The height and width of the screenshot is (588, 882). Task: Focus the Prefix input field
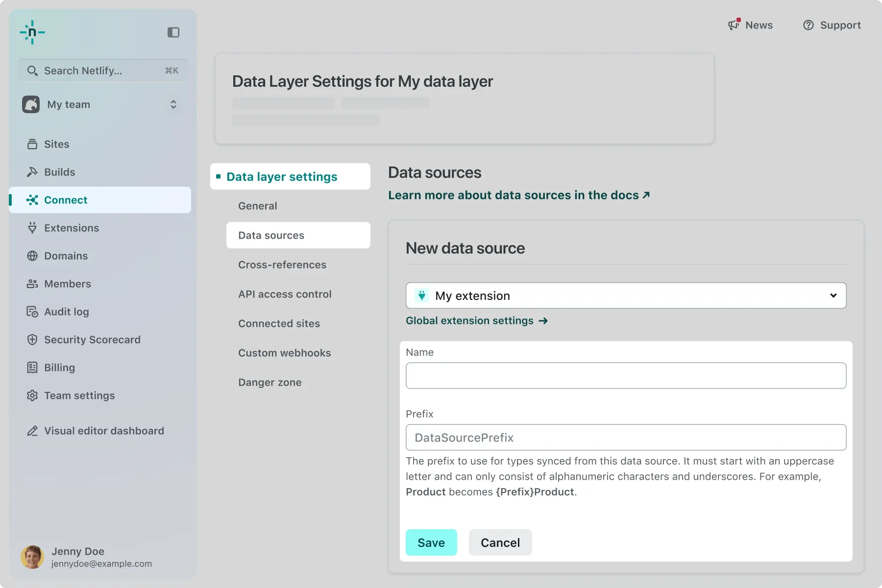(x=626, y=438)
